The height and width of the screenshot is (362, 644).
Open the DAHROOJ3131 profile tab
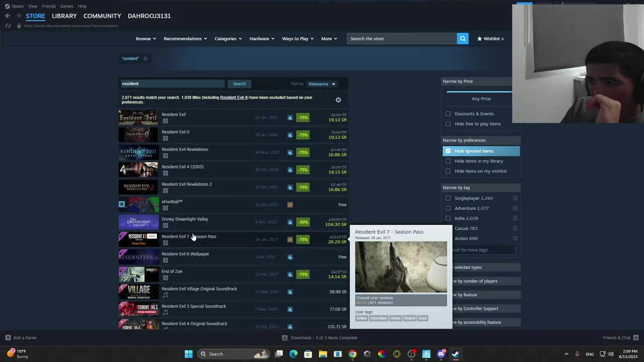(149, 16)
